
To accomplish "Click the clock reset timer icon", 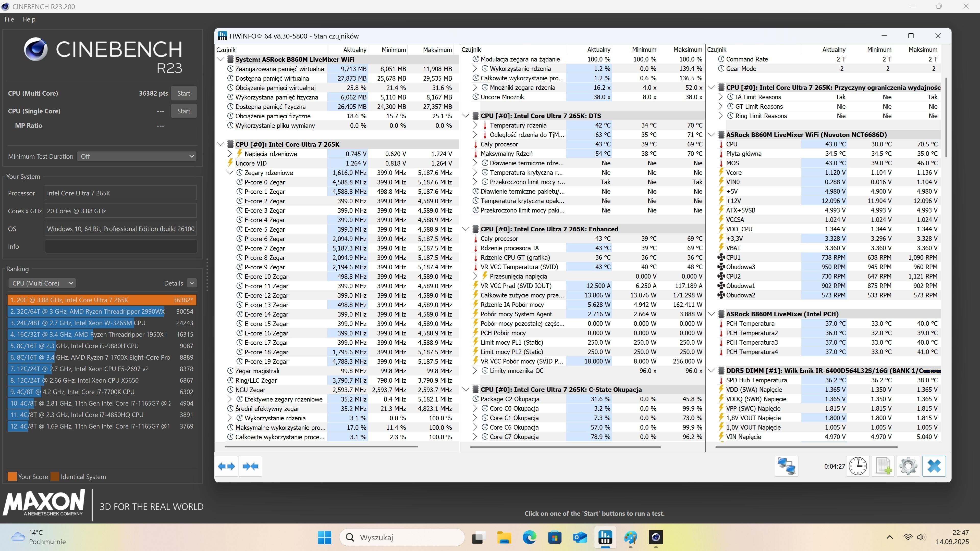I will tap(857, 466).
